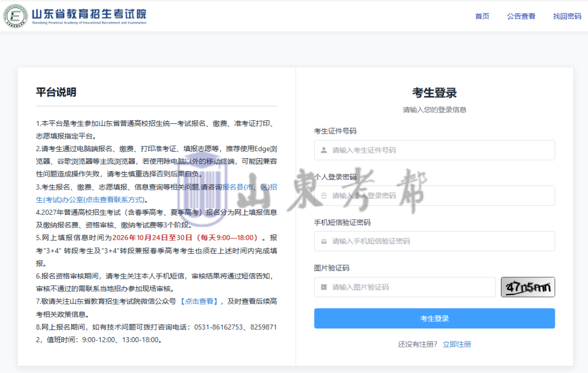
Task: Refresh the captcha image 47n5mn
Action: [x=528, y=287]
